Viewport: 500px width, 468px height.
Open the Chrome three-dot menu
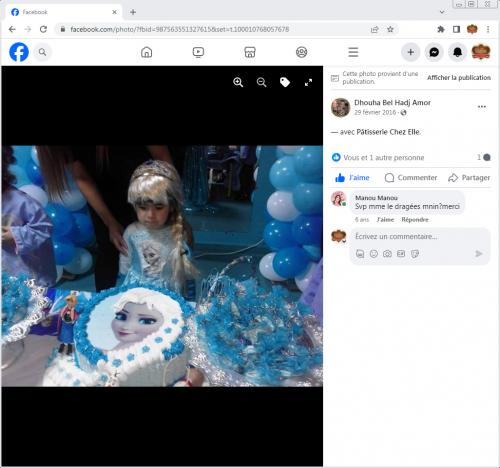click(x=488, y=29)
